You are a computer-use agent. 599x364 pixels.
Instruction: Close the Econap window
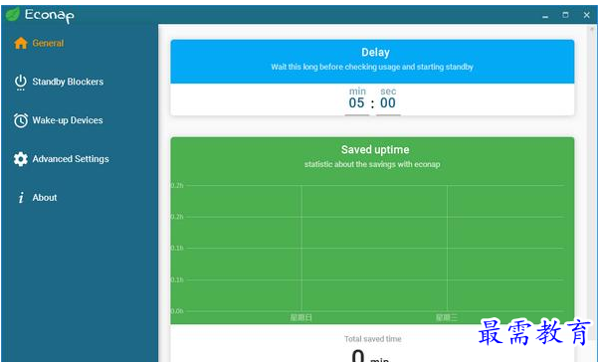[x=587, y=15]
